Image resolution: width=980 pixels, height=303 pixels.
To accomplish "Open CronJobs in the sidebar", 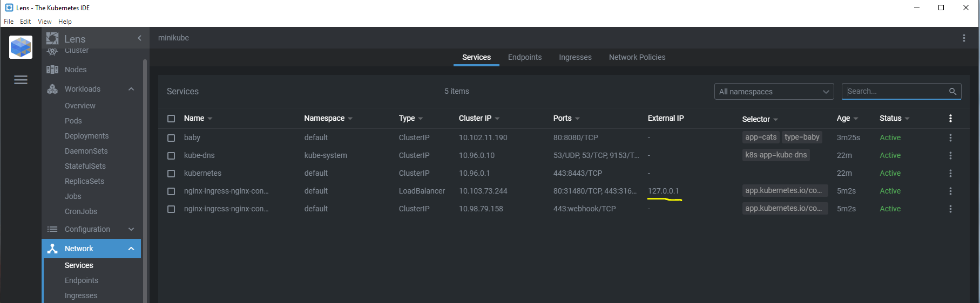I will click(x=81, y=211).
